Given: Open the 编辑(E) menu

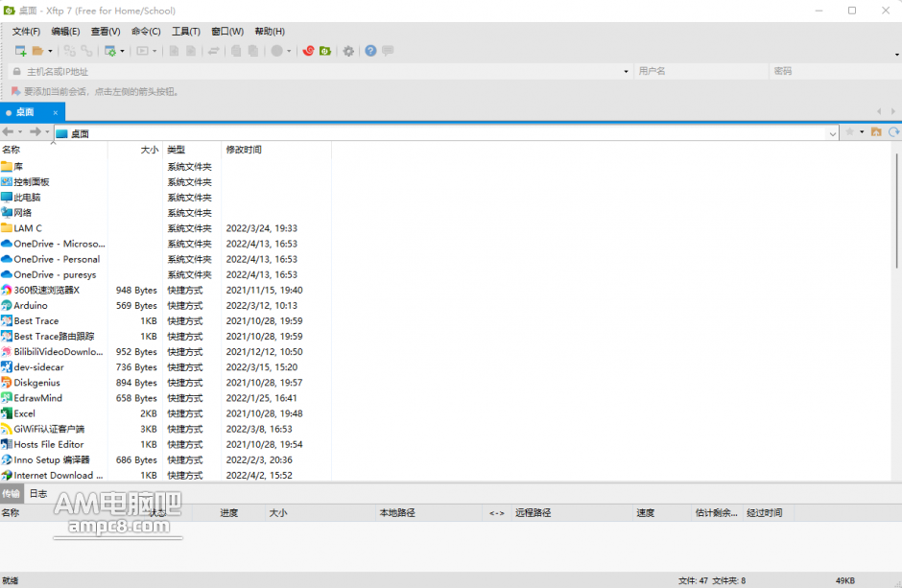Looking at the screenshot, I should [65, 32].
